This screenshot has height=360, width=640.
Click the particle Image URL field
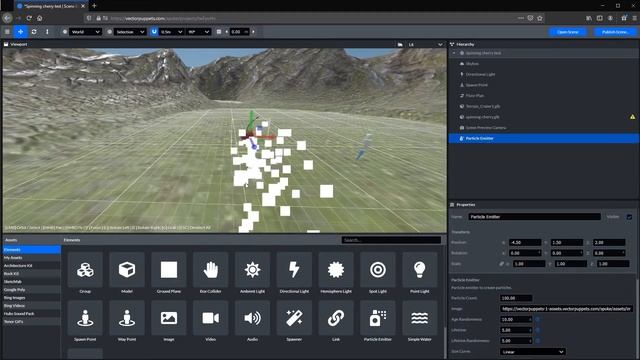[567, 309]
